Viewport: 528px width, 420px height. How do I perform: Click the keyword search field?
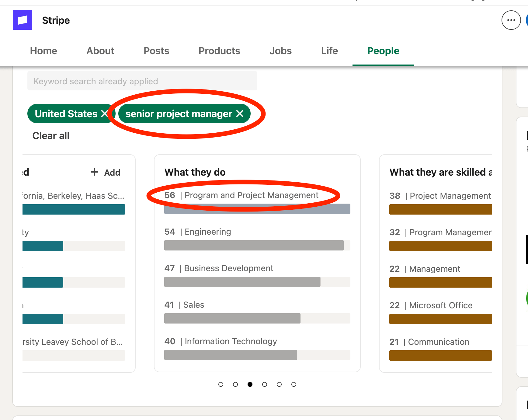[x=142, y=81]
